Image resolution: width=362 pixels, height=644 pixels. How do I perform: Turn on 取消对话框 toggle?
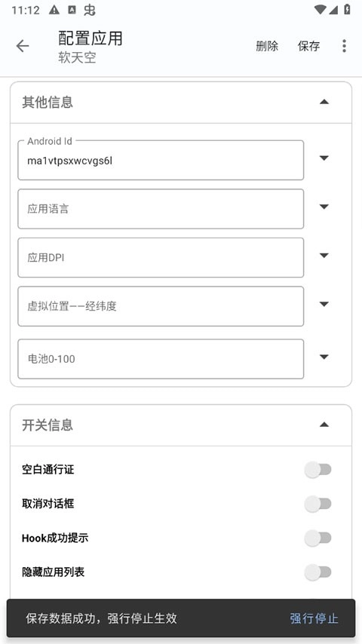(318, 504)
